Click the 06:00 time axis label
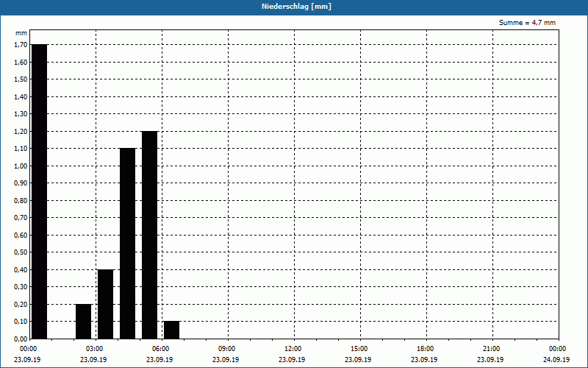 pyautogui.click(x=161, y=349)
